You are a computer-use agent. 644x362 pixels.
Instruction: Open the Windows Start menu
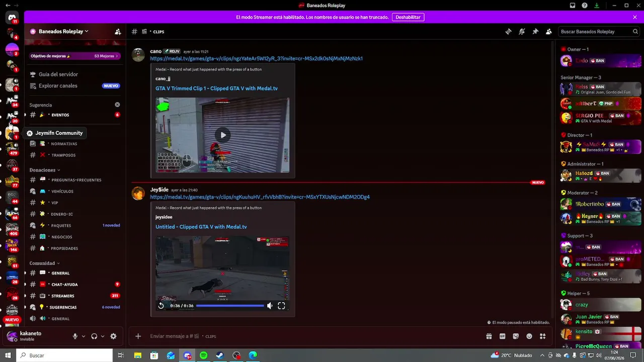[8, 355]
